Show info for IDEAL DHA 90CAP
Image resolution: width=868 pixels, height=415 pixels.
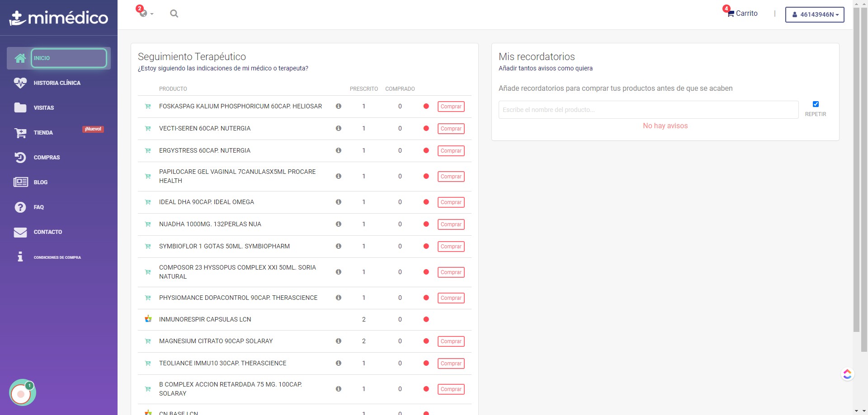[x=338, y=202]
